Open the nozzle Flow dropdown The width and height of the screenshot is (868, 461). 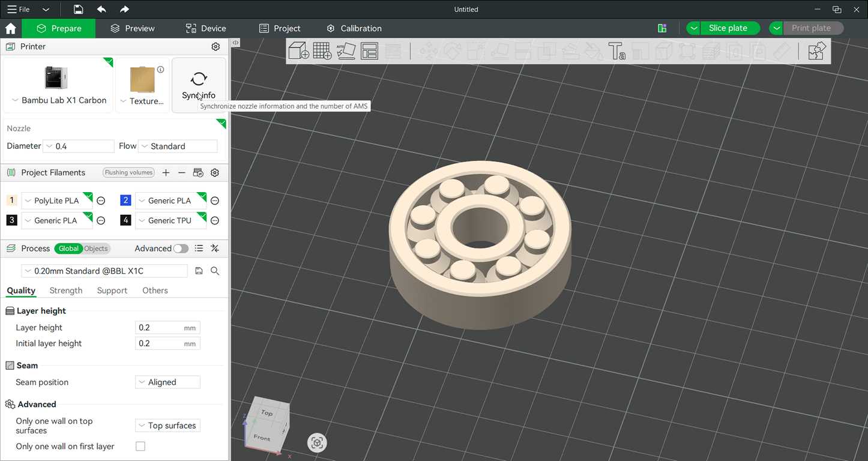(x=178, y=146)
